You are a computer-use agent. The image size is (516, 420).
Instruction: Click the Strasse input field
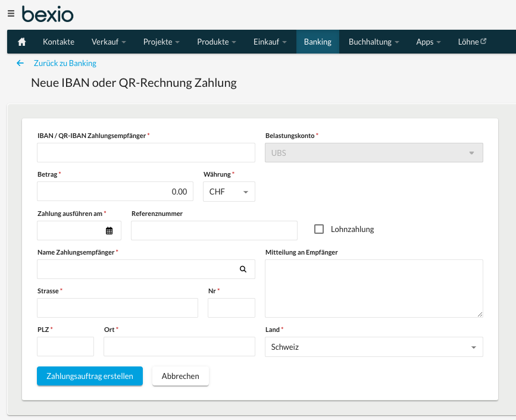117,308
